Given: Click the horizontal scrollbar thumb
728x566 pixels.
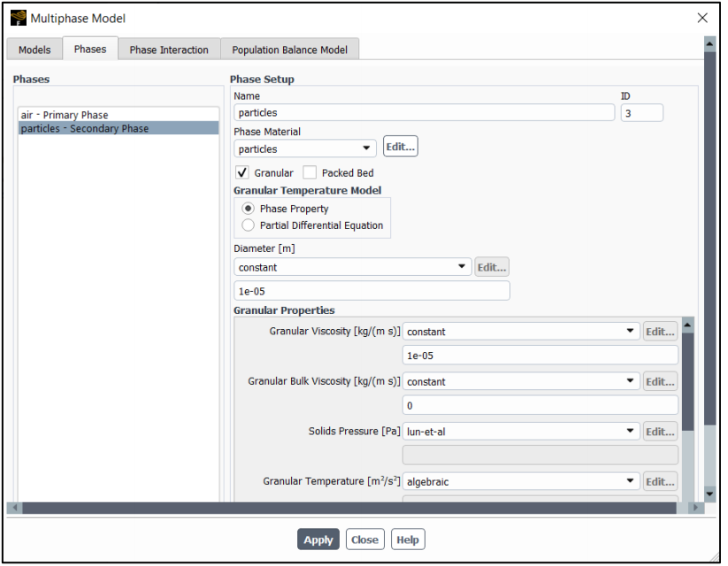Looking at the screenshot, I should tap(349, 508).
